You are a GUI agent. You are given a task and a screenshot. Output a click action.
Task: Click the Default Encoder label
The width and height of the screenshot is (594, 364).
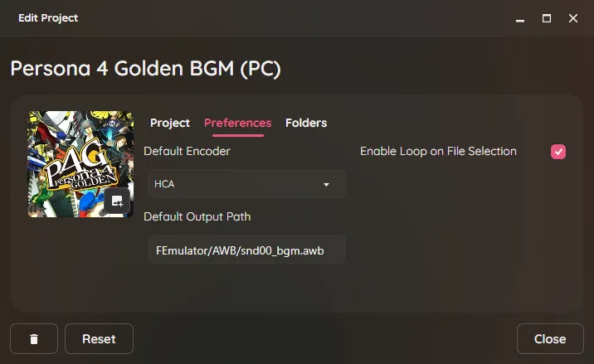pos(187,151)
